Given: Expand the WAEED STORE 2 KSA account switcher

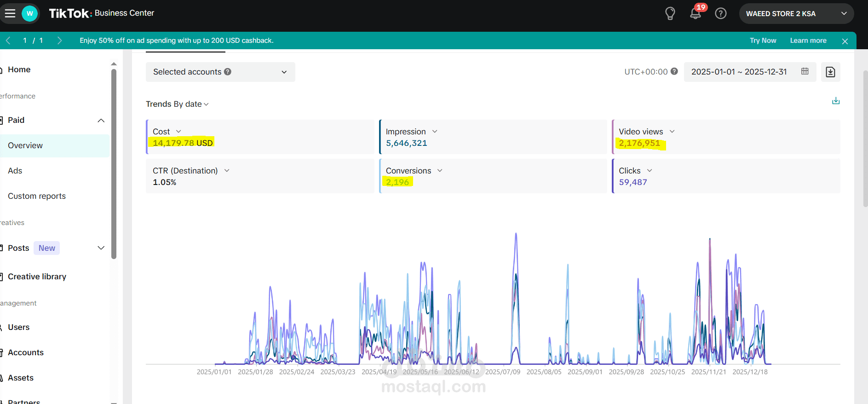Looking at the screenshot, I should pos(796,13).
